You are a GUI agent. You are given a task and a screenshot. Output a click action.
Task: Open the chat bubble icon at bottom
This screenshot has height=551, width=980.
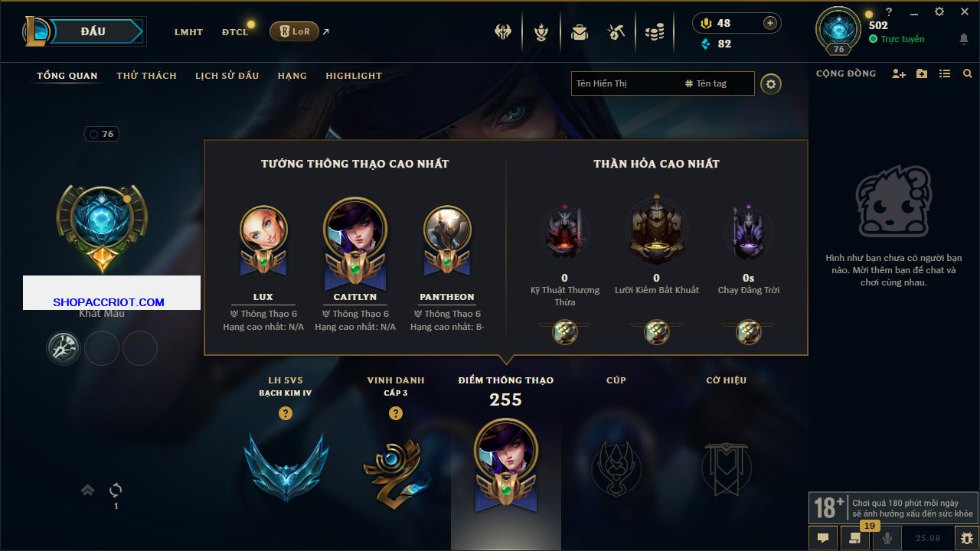click(823, 538)
